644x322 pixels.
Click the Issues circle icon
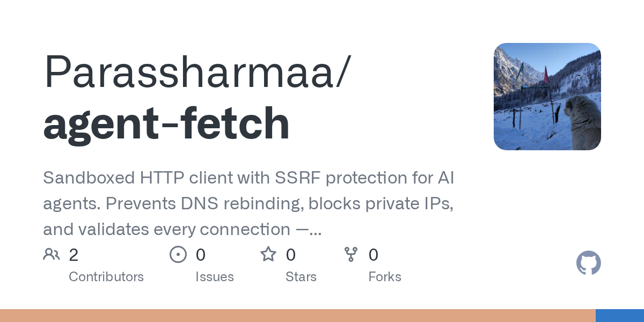click(x=178, y=254)
